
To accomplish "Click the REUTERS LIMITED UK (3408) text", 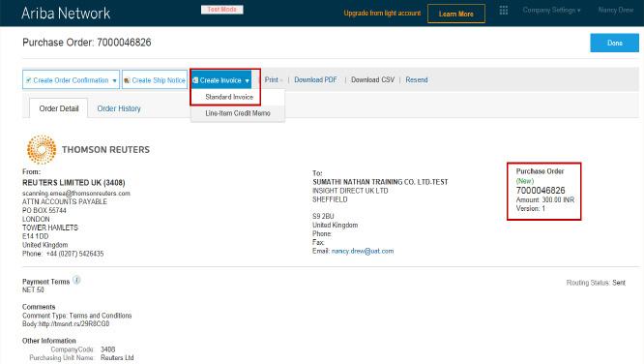I will tap(73, 182).
